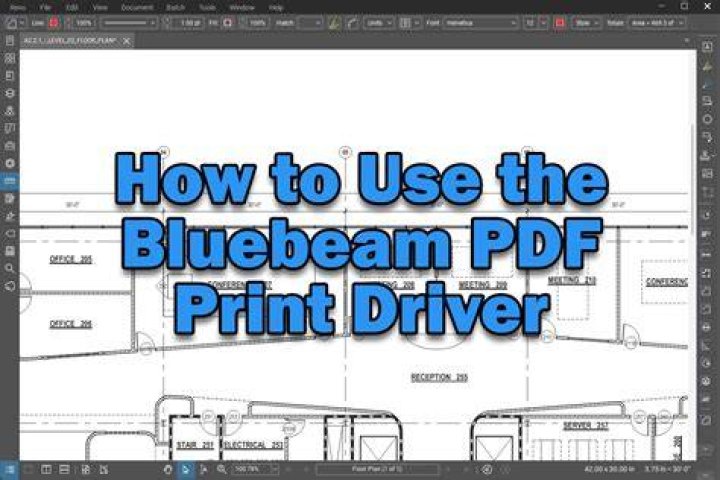Screen dimensions: 720x480
Task: Click the OFFICE 205 room label
Action: [71, 259]
